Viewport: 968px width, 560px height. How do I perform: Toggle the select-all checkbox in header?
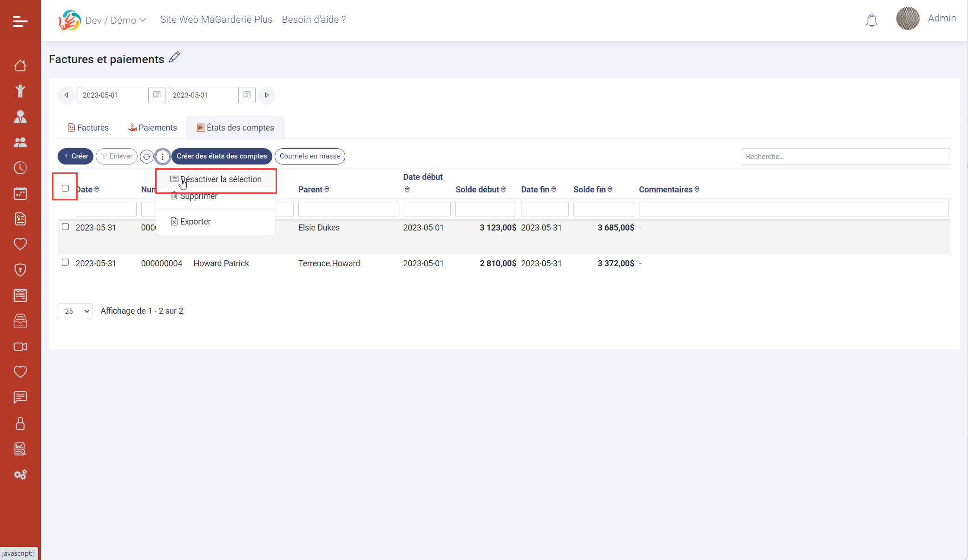(x=65, y=188)
